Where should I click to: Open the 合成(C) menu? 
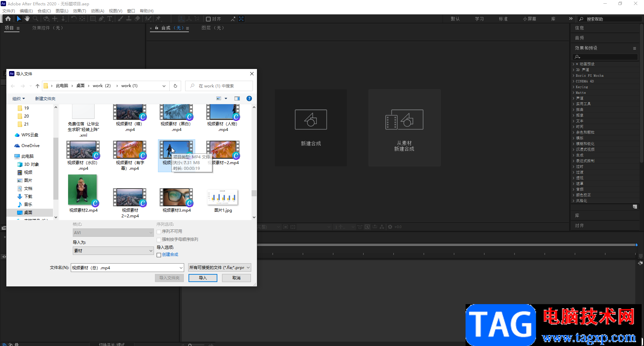44,11
